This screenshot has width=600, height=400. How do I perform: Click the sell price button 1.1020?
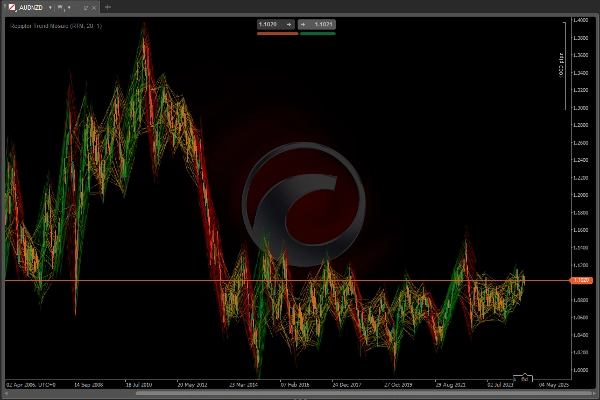click(276, 24)
